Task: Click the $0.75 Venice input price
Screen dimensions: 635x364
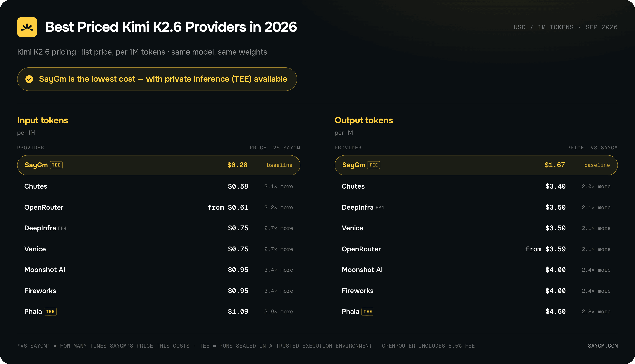Action: [x=238, y=249]
